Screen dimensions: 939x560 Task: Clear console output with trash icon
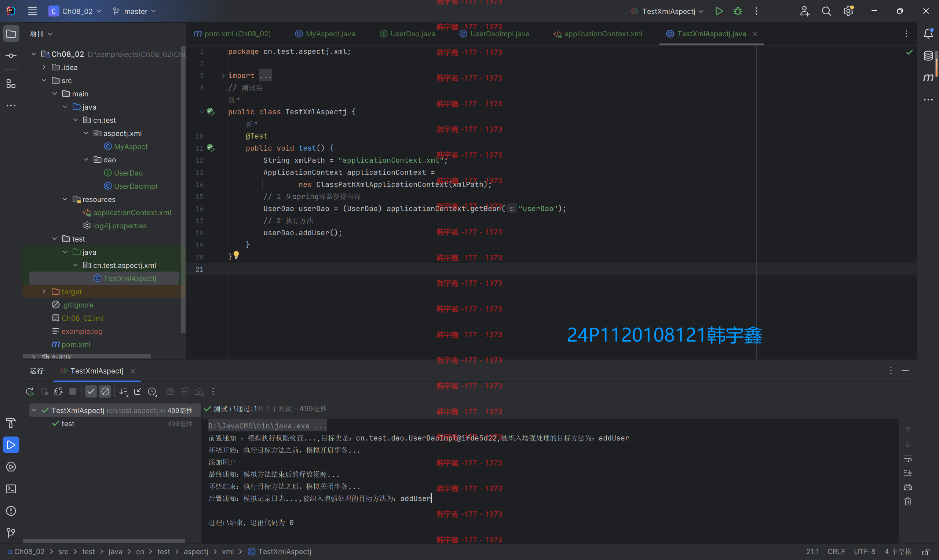coord(908,501)
